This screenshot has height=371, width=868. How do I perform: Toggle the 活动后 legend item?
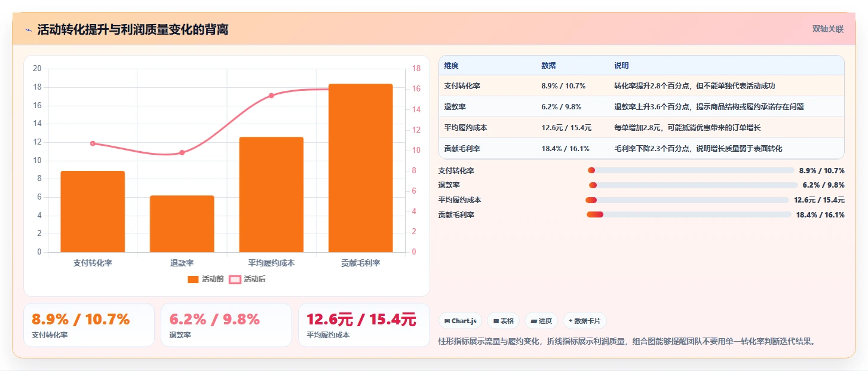(247, 279)
